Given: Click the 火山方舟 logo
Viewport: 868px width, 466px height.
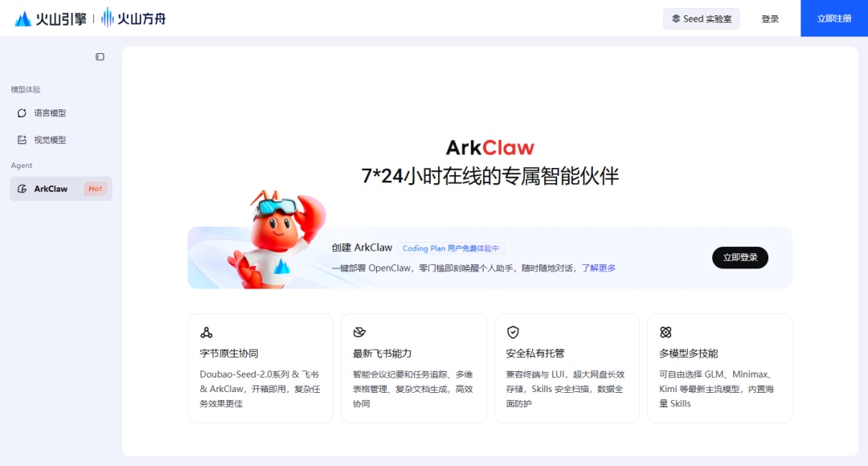Looking at the screenshot, I should 133,18.
